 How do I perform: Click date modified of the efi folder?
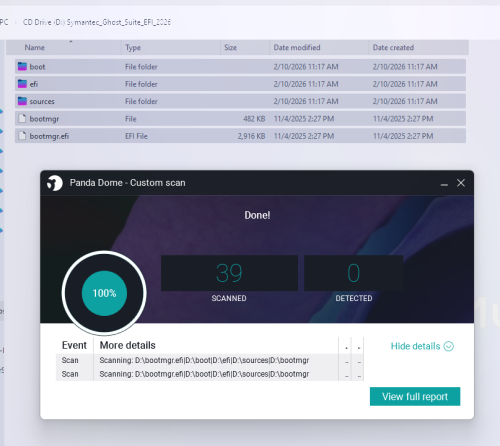tap(306, 84)
